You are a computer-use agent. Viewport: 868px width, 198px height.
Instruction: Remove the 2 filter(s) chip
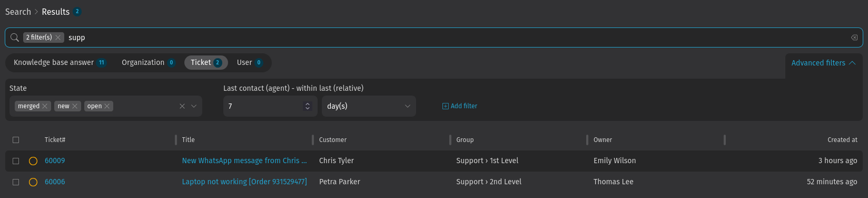(58, 37)
